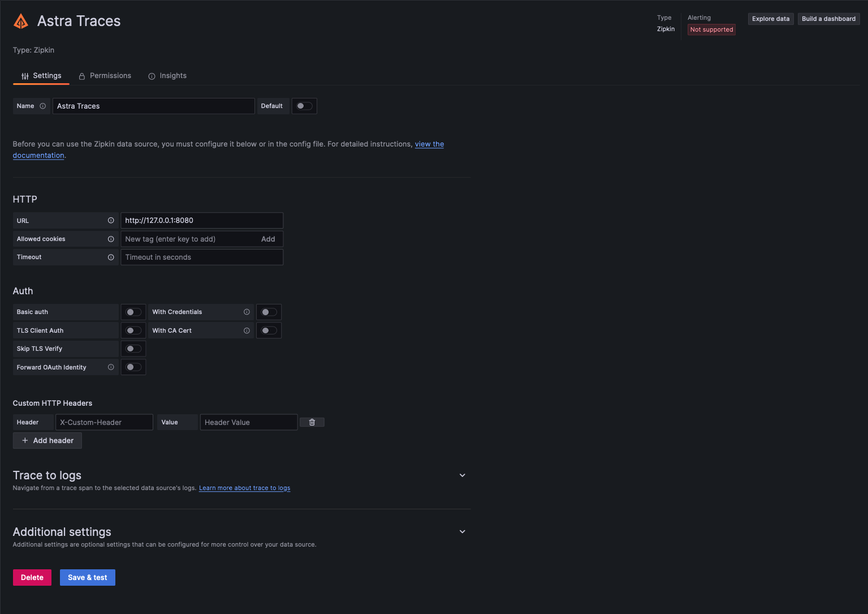Turn on TLS Client Auth
The image size is (868, 614).
tap(133, 330)
